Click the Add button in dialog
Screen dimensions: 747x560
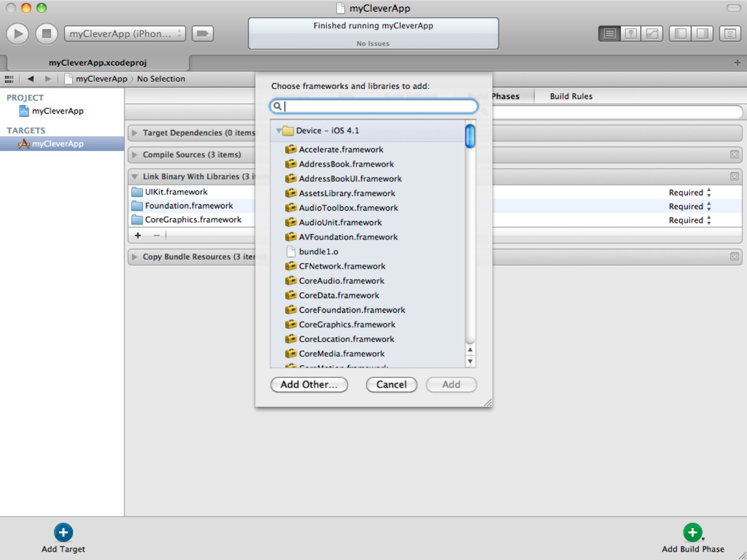451,385
